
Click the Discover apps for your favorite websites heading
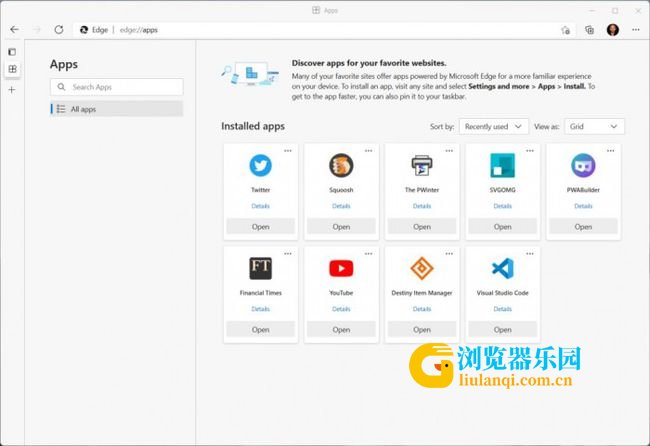[x=369, y=63]
